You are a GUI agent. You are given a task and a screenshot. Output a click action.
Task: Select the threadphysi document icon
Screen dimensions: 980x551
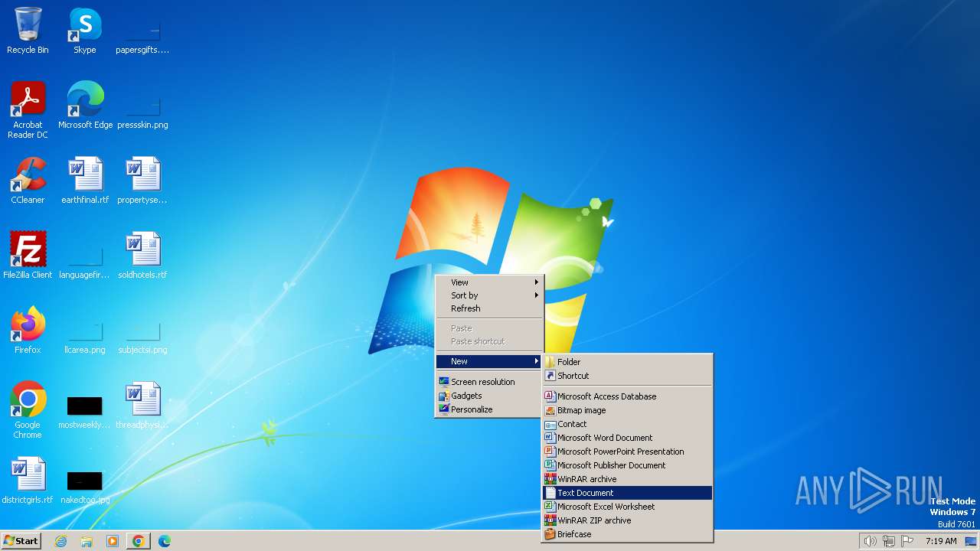click(142, 405)
